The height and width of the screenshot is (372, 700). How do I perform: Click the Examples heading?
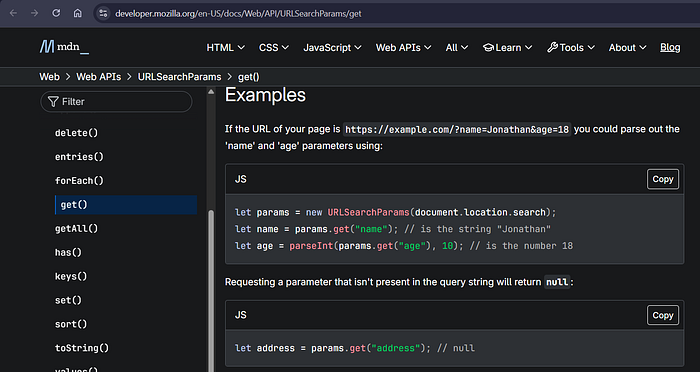click(x=265, y=95)
